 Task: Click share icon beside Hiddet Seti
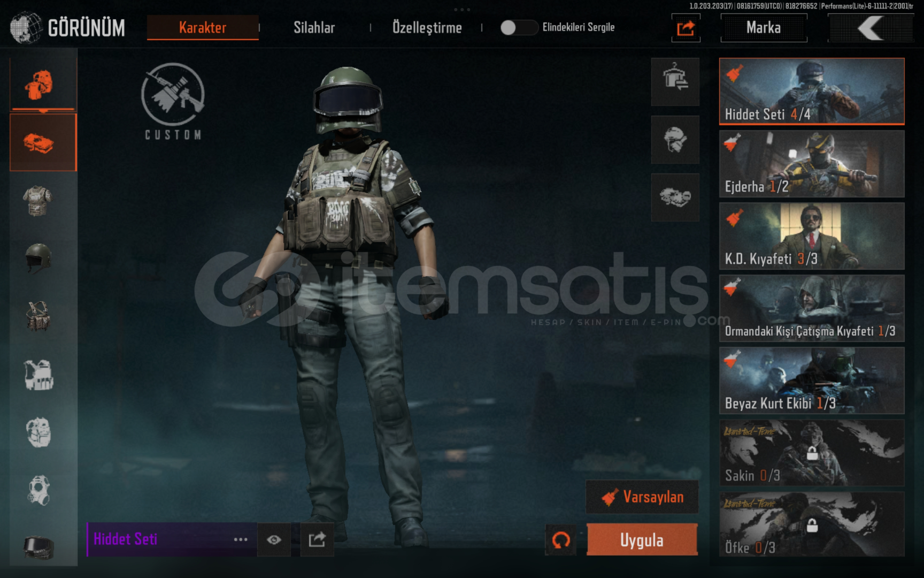tap(317, 539)
